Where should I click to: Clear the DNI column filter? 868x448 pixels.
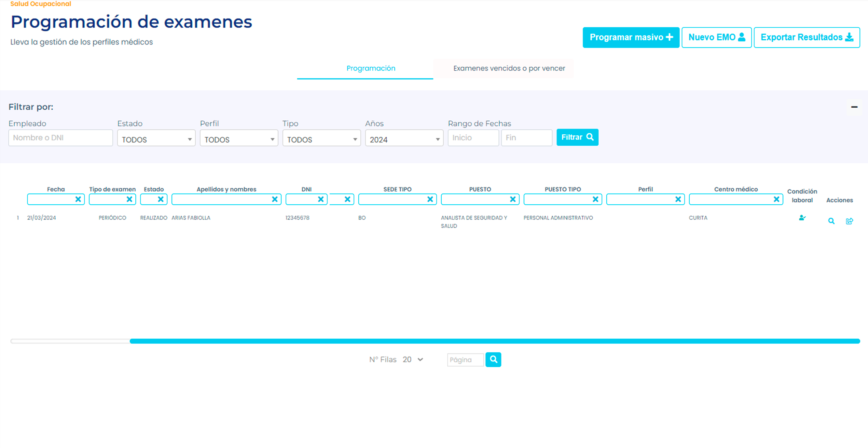[x=321, y=199]
